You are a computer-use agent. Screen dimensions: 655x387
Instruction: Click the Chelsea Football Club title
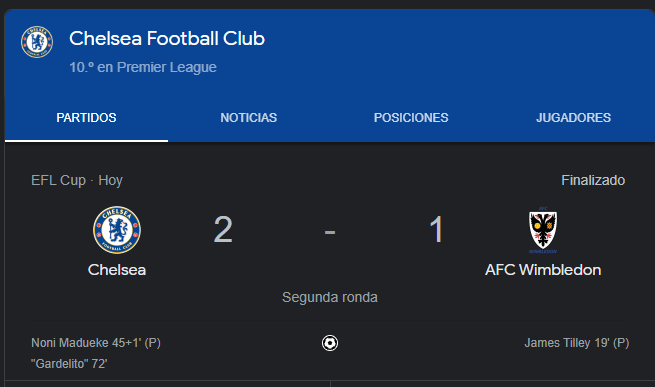[x=167, y=38]
